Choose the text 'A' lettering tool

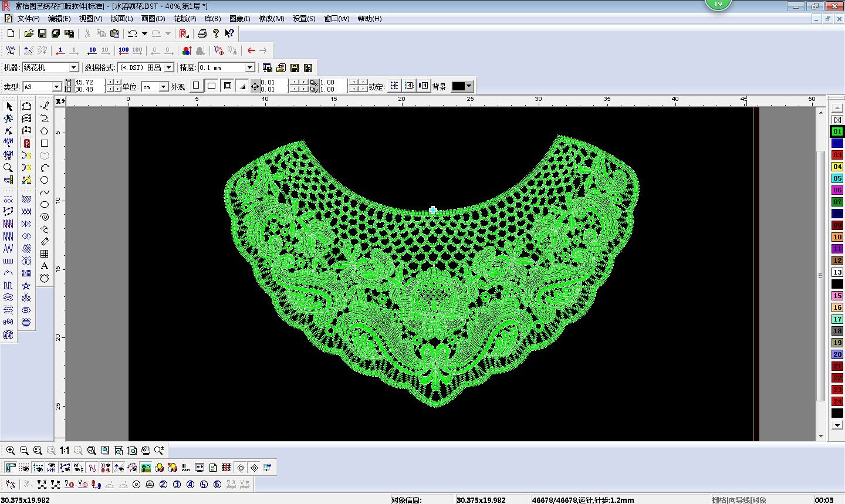[x=45, y=266]
